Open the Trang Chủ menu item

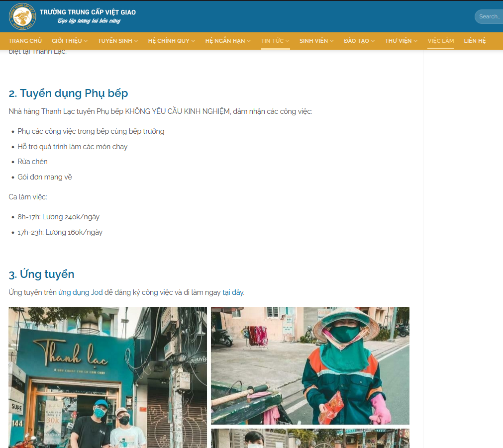25,41
